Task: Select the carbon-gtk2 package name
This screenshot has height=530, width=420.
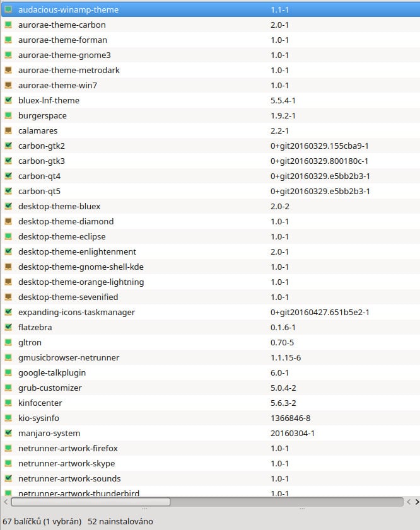Action: click(x=42, y=146)
